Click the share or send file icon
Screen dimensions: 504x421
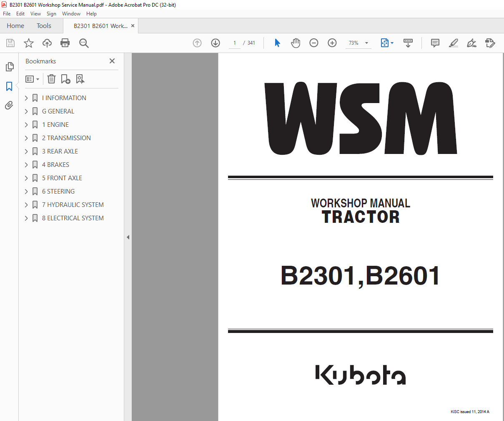(490, 43)
